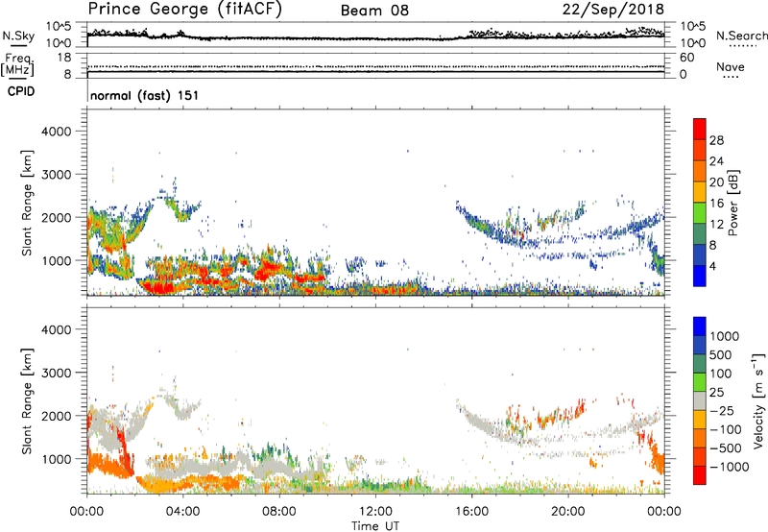Click the "Power [dB]" color bar title
This screenshot has width=768, height=532.
(733, 203)
